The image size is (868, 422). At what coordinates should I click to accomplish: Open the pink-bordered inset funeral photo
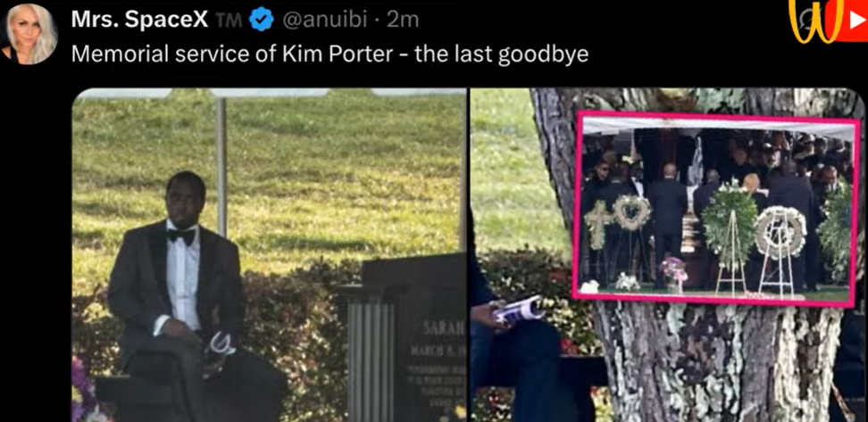[x=716, y=209]
